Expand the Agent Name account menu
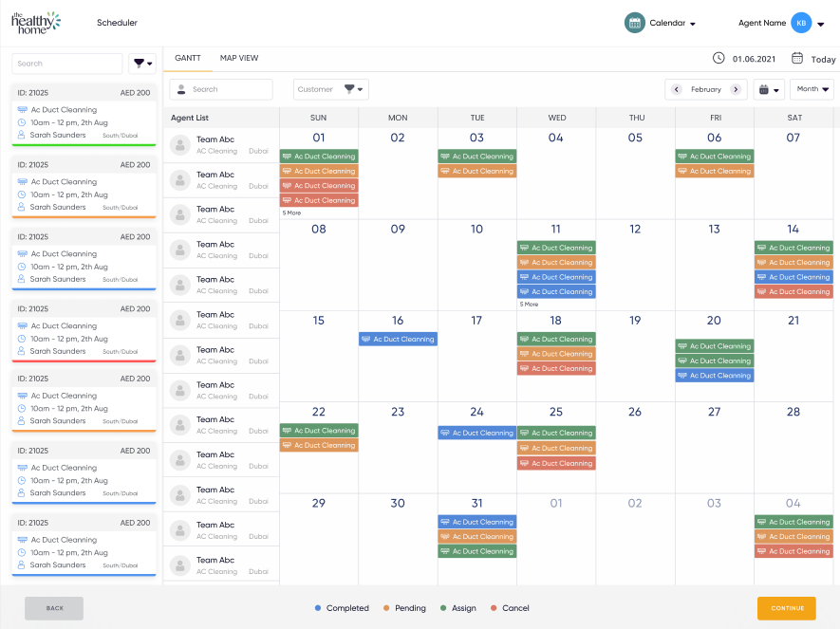Screen dimensions: 840x629 tap(820, 24)
